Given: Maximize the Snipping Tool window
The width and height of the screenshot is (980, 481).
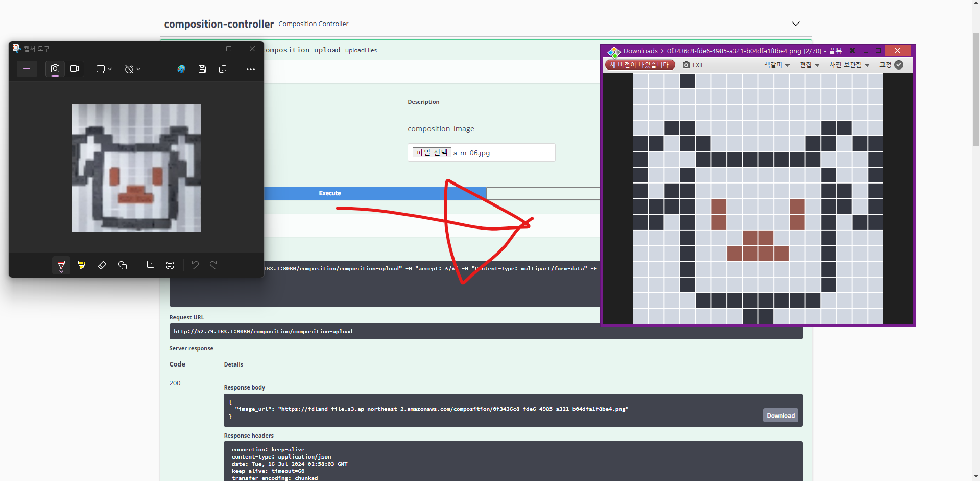Looking at the screenshot, I should coord(229,49).
